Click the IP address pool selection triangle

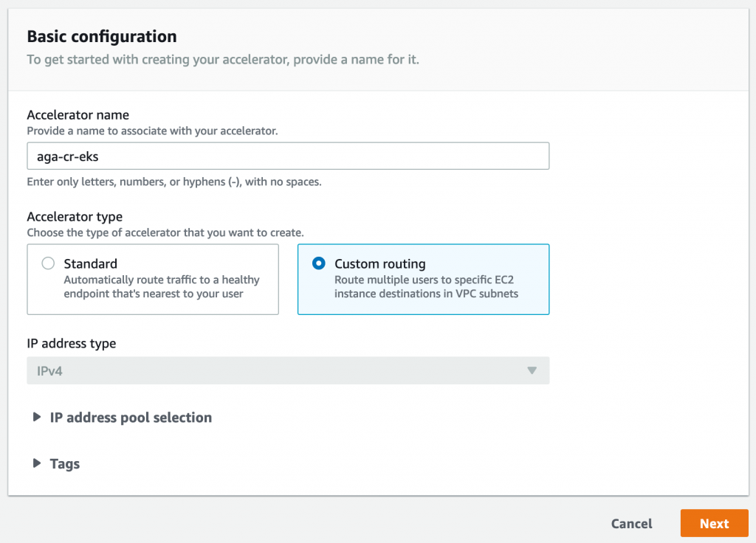tap(37, 418)
